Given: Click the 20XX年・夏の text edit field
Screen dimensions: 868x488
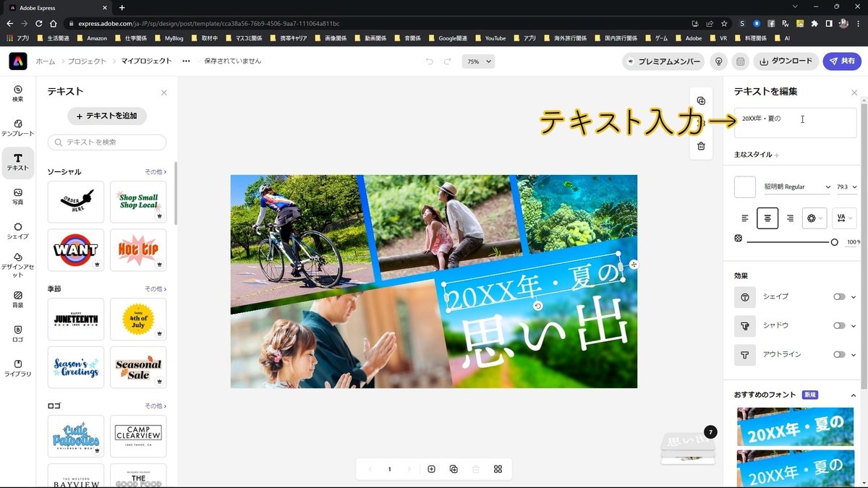Looking at the screenshot, I should pos(796,123).
